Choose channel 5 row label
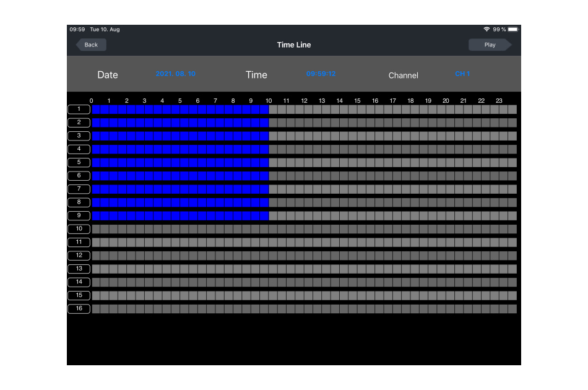Screen dimensions: 588x390 pyautogui.click(x=79, y=162)
